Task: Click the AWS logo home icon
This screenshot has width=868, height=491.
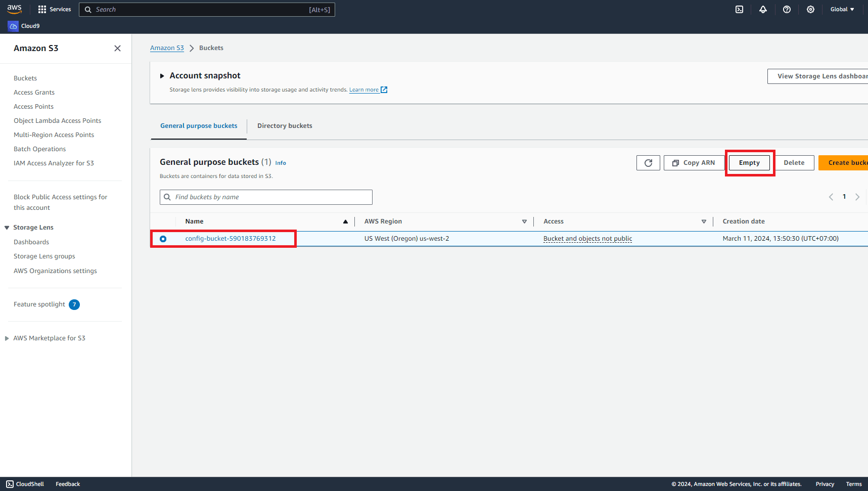Action: click(x=14, y=9)
